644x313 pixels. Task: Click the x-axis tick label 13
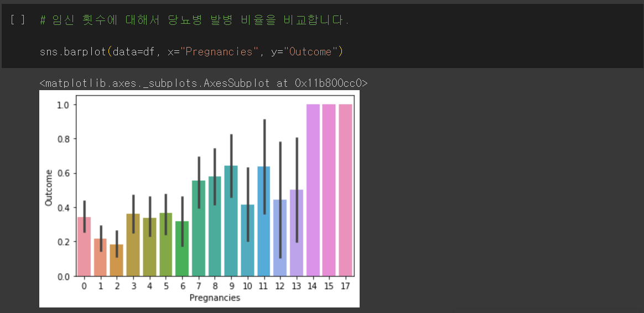tap(296, 286)
